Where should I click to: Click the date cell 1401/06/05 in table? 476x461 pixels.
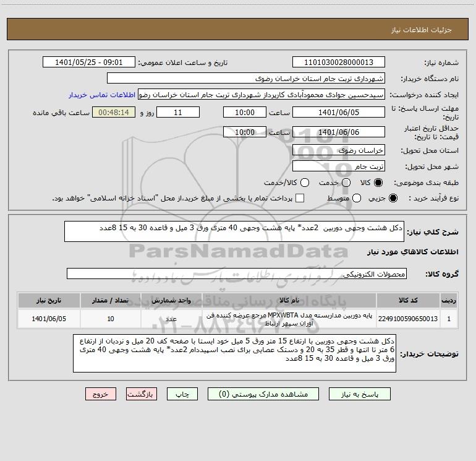tap(49, 319)
